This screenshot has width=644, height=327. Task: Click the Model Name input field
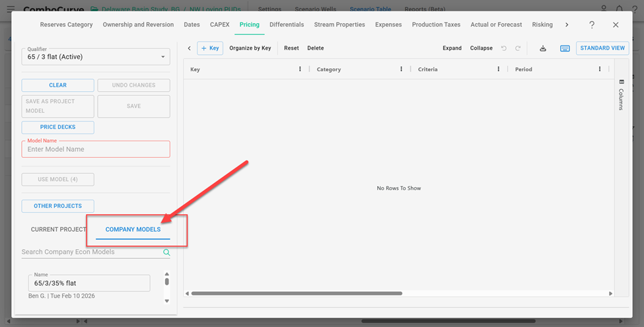(x=96, y=149)
